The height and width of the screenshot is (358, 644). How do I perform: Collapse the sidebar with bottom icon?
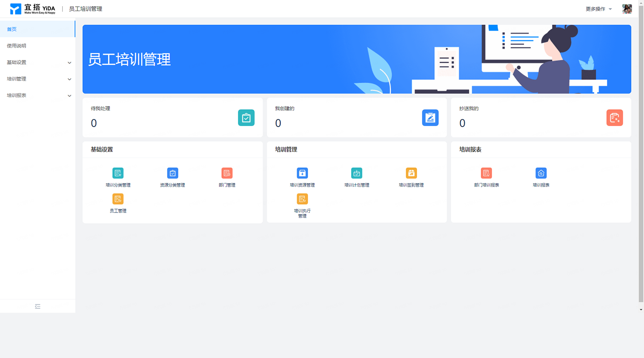click(38, 306)
